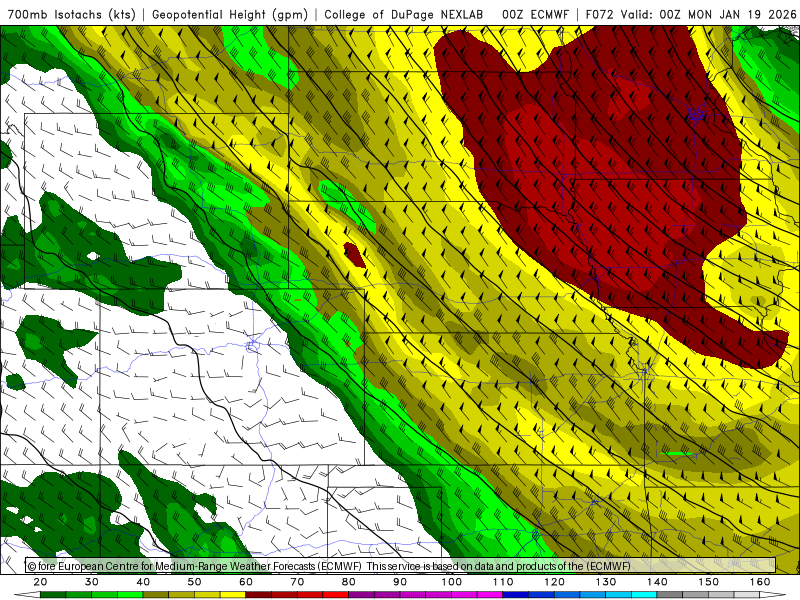Click the legend value 40

143,582
